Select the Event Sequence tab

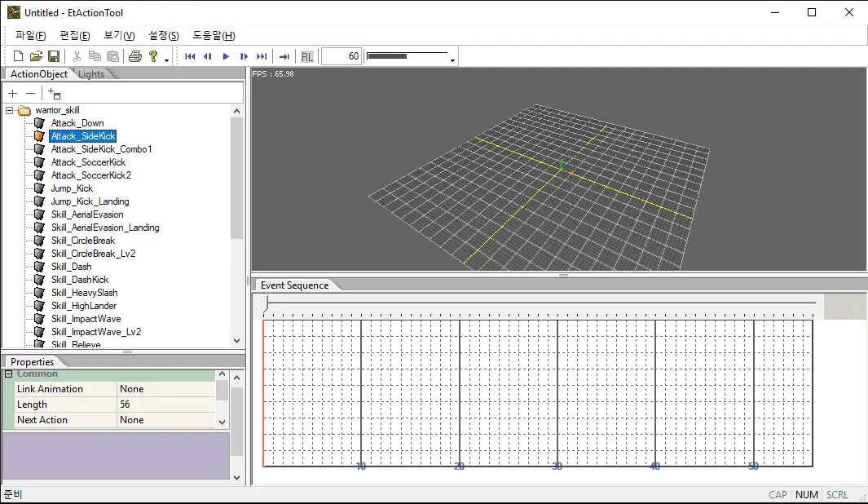click(294, 285)
